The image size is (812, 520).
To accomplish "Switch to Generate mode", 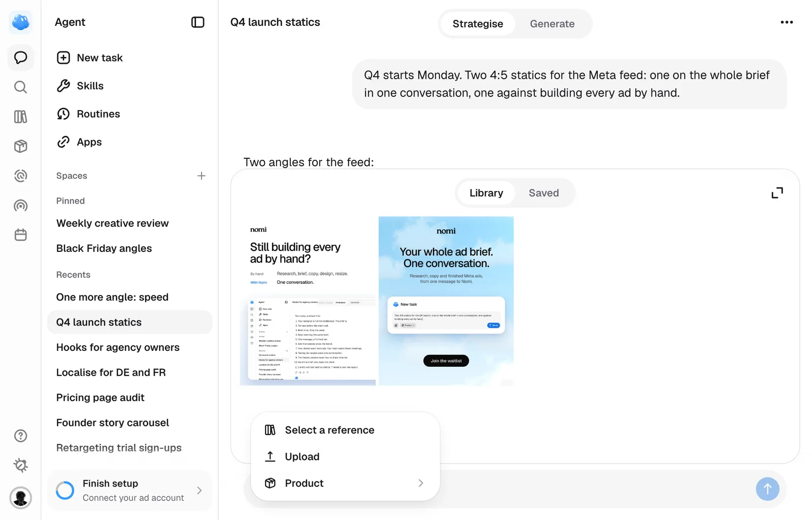I will [x=552, y=24].
